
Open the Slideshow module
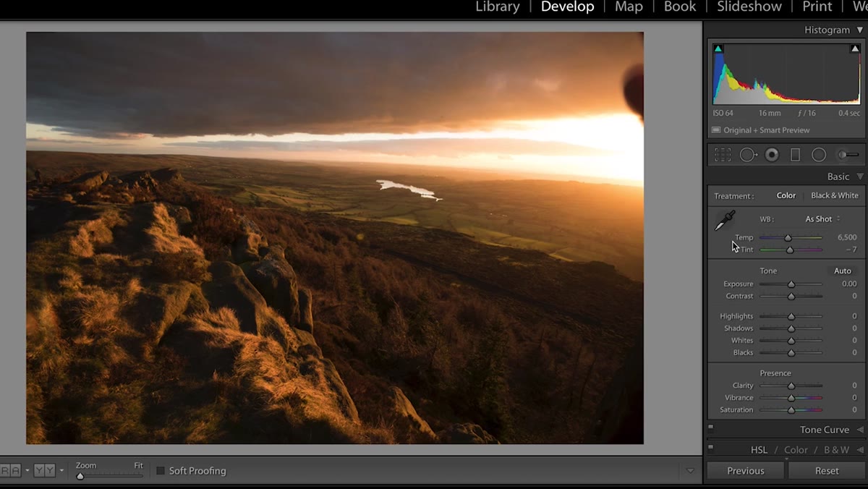749,7
